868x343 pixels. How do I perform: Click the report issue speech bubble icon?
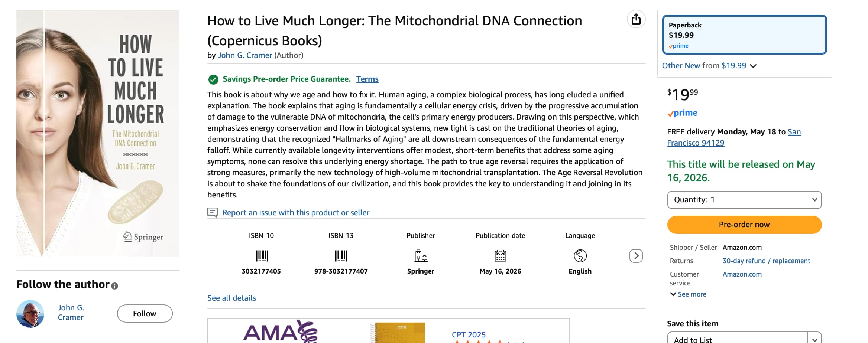[x=213, y=212]
